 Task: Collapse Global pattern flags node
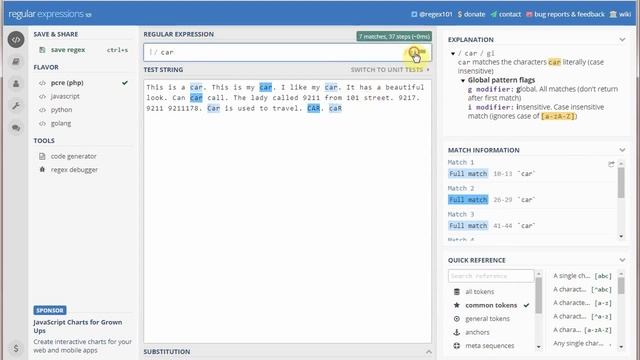coord(463,80)
